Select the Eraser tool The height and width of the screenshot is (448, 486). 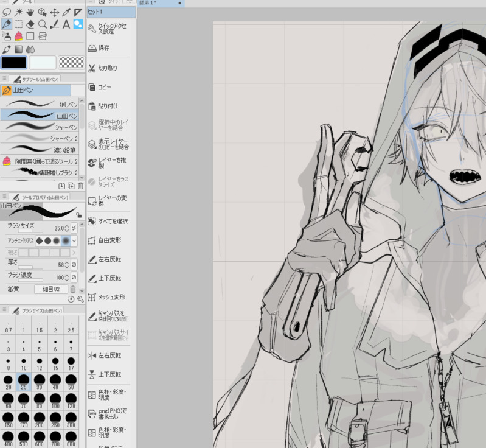30,24
